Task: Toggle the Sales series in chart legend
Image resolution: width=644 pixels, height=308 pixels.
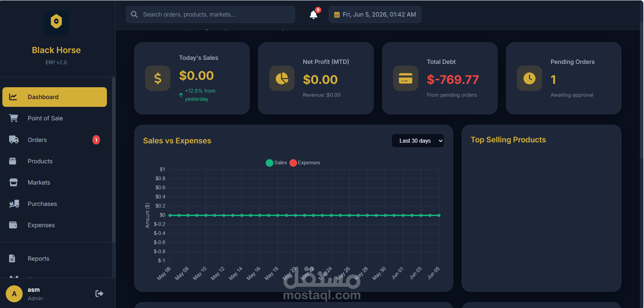Action: coord(276,163)
